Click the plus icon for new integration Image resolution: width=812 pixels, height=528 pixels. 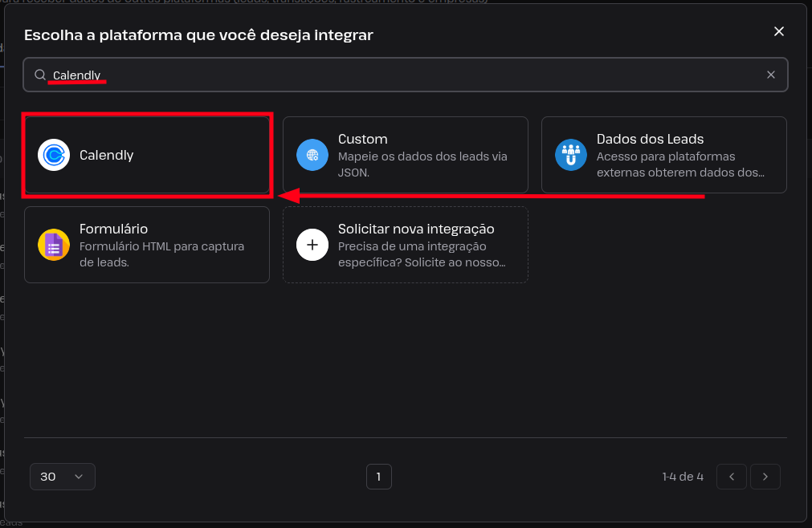click(x=312, y=245)
